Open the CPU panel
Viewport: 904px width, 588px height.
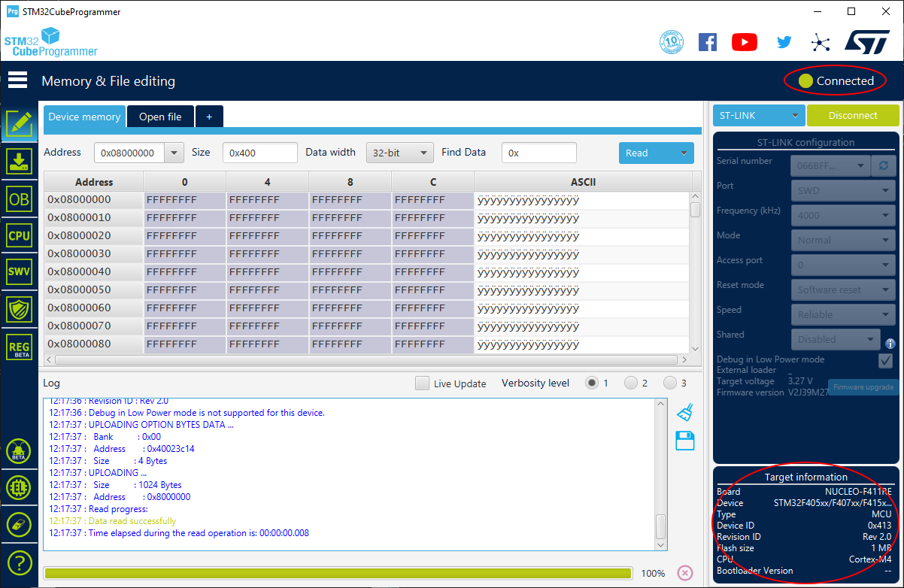[x=19, y=235]
